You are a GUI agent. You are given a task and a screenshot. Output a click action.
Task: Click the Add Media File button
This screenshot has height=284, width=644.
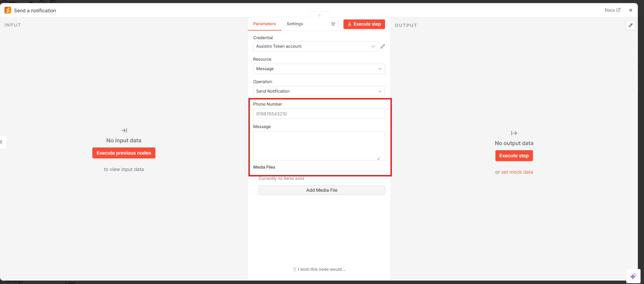[322, 190]
